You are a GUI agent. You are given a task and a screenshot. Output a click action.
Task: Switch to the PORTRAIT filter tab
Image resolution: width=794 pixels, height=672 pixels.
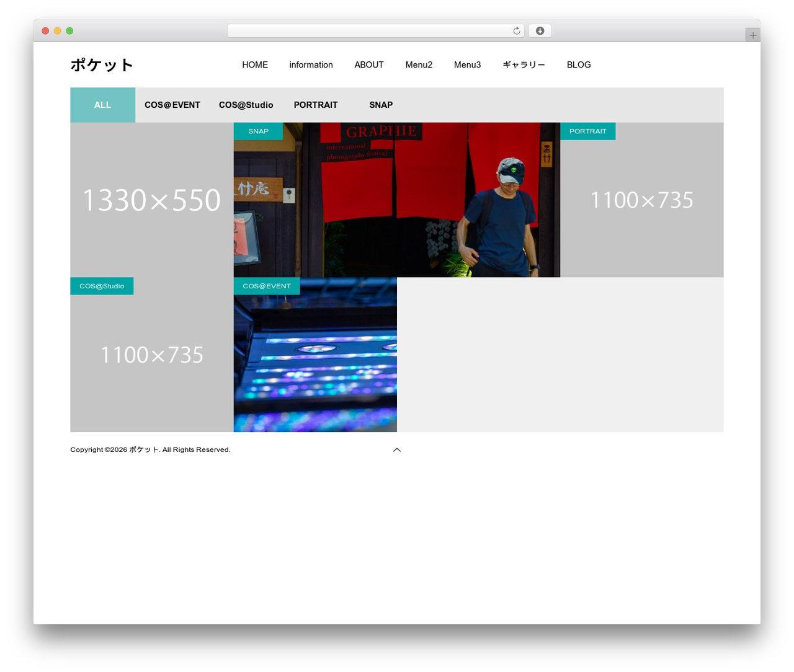coord(316,105)
